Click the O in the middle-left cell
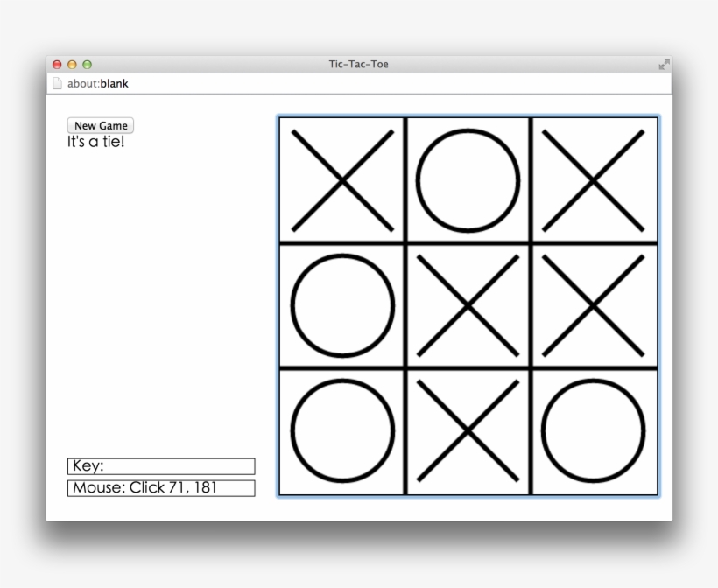The height and width of the screenshot is (588, 718). click(341, 306)
